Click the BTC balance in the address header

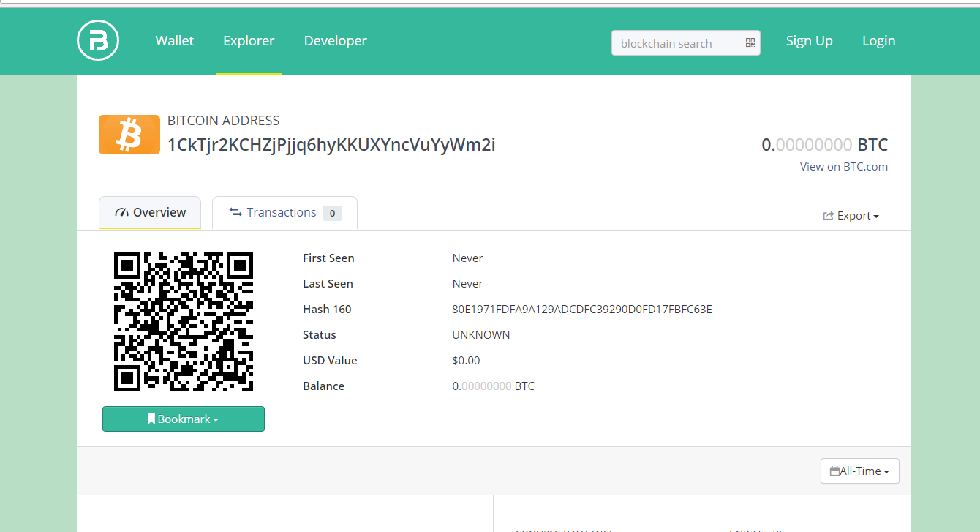(x=824, y=145)
